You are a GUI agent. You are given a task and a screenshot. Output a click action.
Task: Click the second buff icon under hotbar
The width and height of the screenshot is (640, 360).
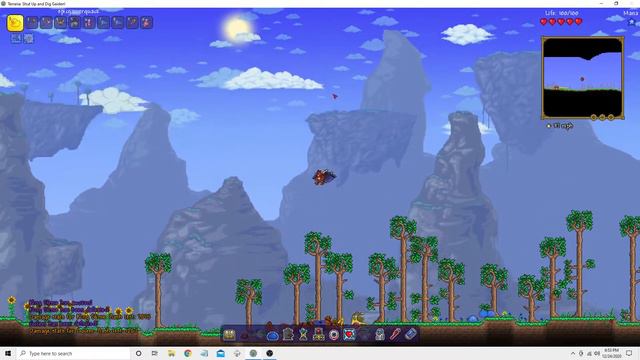[28, 38]
